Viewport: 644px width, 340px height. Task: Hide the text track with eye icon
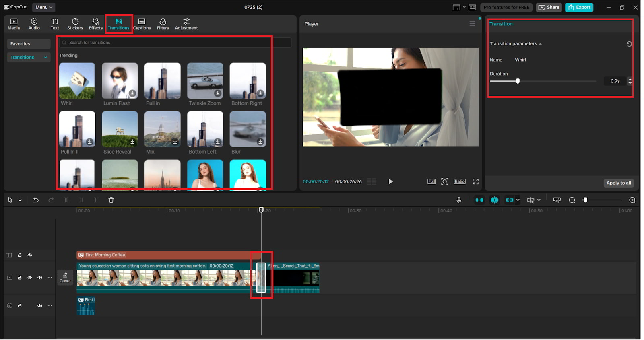(x=30, y=255)
